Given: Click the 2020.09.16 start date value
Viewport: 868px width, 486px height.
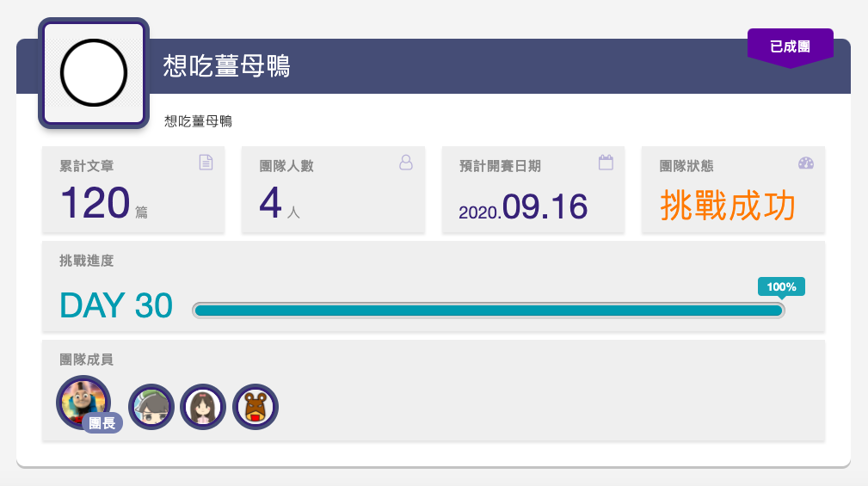Looking at the screenshot, I should (522, 207).
